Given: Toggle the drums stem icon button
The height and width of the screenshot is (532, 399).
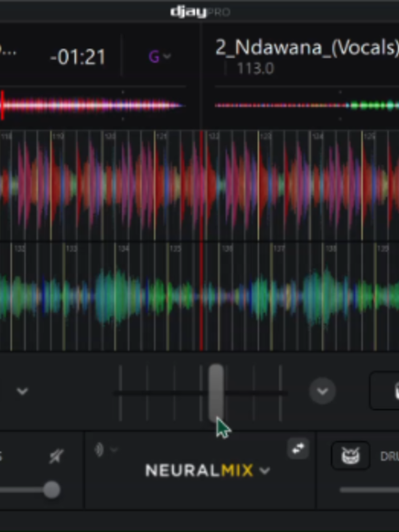Looking at the screenshot, I should (350, 455).
